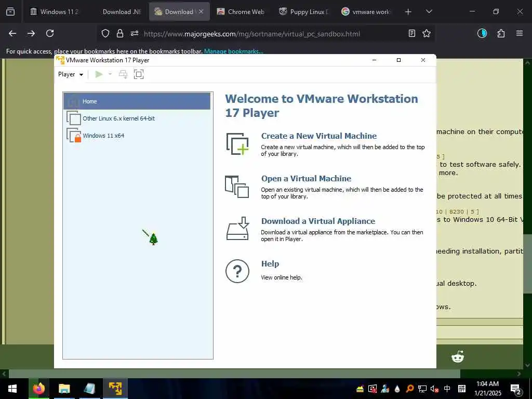Minimize the VMware Workstation Player window
The height and width of the screenshot is (399, 532).
(x=374, y=60)
